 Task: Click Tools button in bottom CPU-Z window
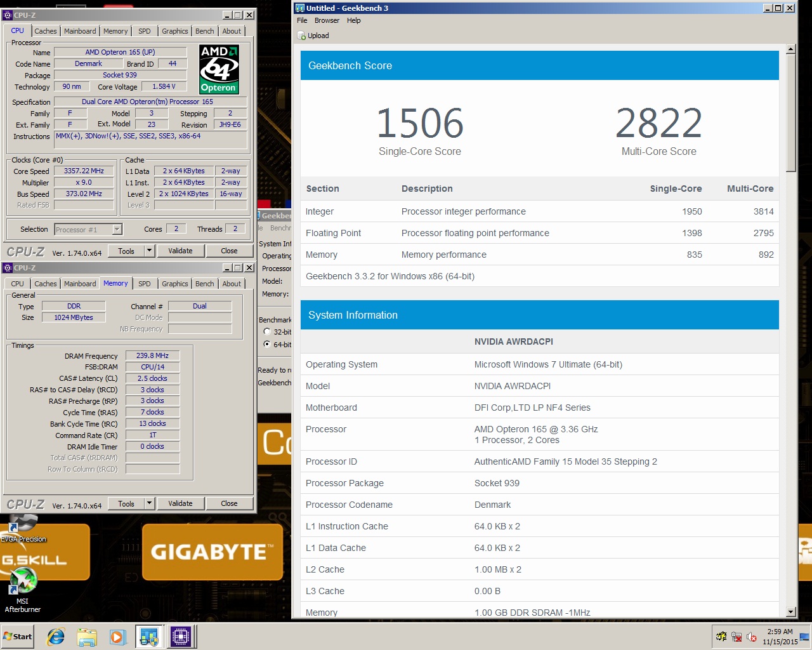coord(126,503)
